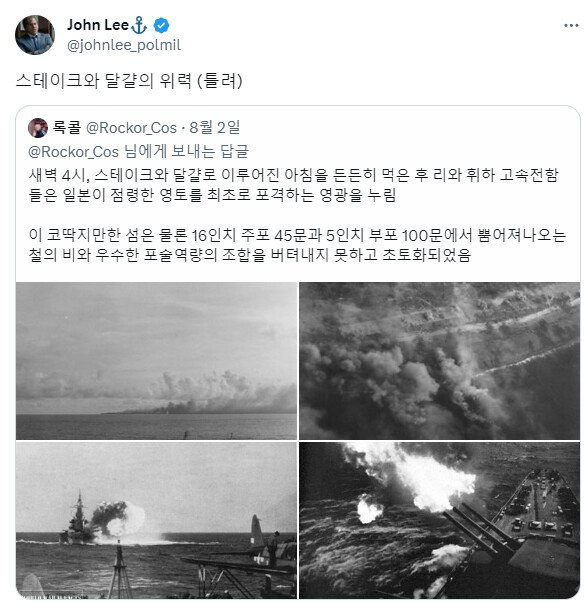Screen dimensions: 588x610
Task: Click the tweet text 스테이크와 달걀의 위력
Action: 104,81
